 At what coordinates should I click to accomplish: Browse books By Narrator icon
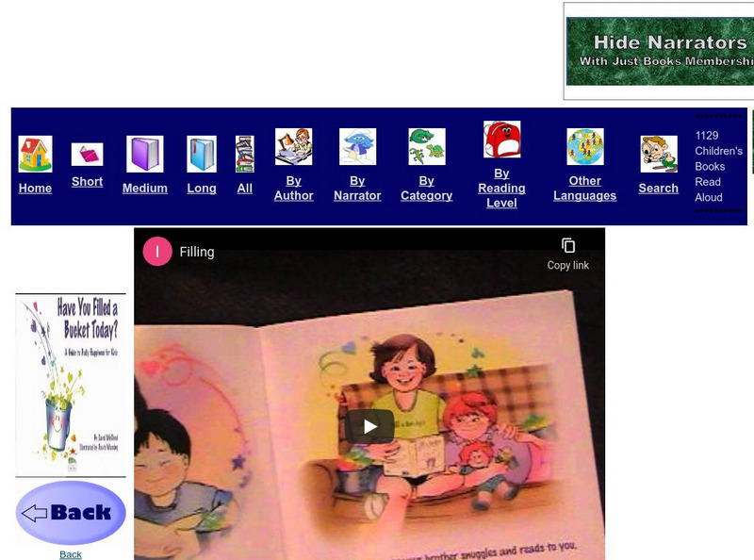(357, 148)
